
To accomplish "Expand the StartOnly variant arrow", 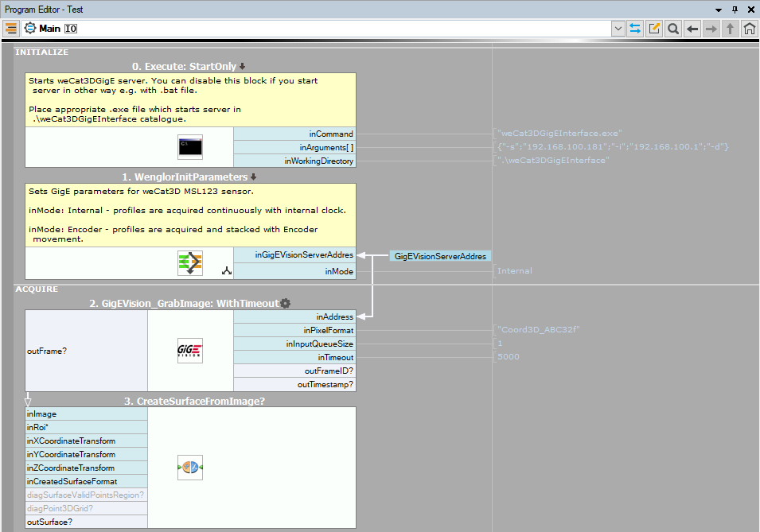I will tap(243, 67).
